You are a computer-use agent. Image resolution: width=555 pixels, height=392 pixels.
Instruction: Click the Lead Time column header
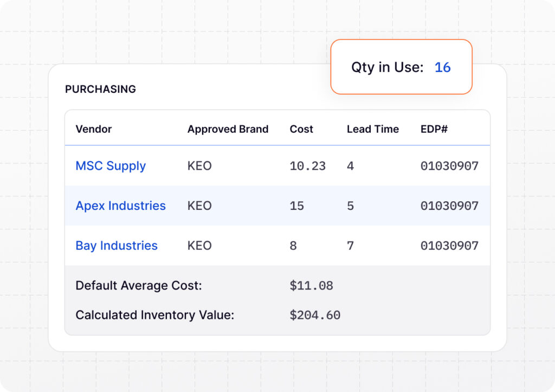click(x=372, y=129)
